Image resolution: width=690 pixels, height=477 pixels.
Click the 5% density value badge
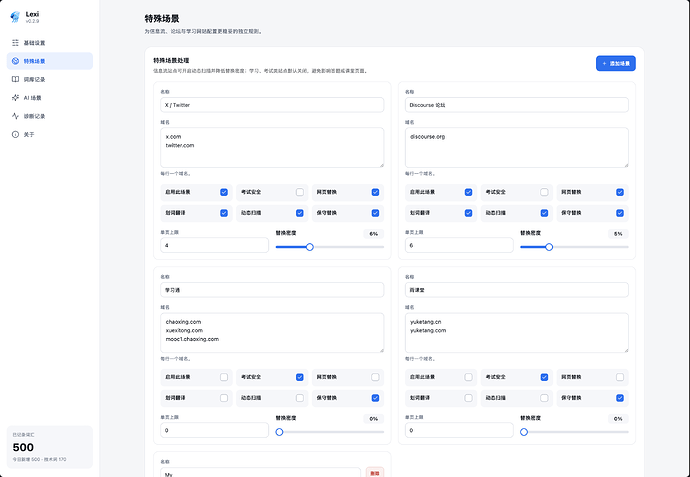click(x=618, y=234)
